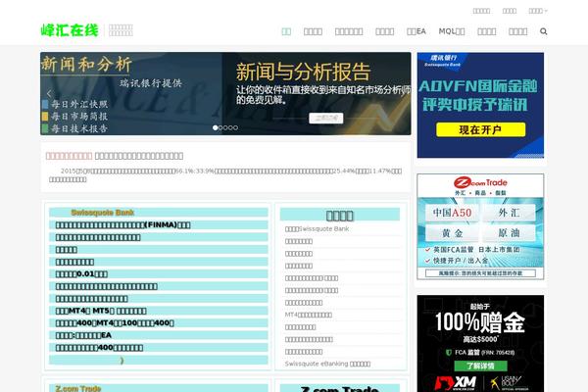Click ADVFN国际金融 headline in Swissquote ad
Viewport: 588px width, 392px height.
tap(478, 86)
